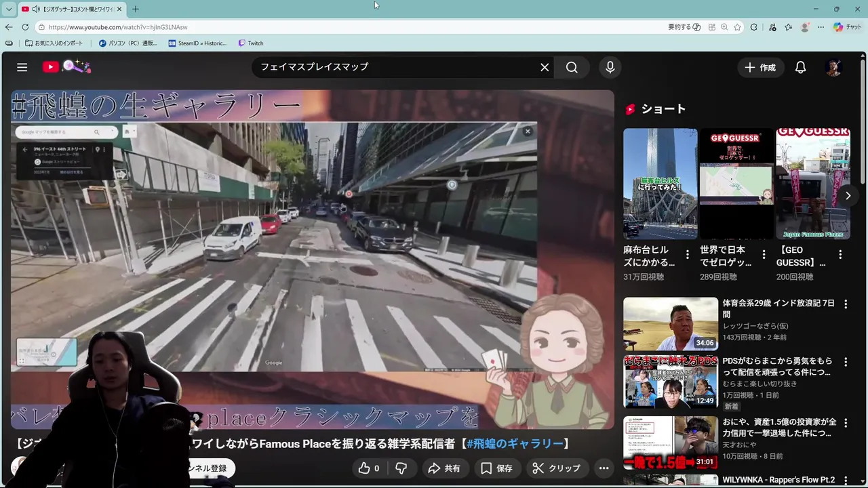Open options for PDSがむらまこ video
The width and height of the screenshot is (868, 488).
(846, 362)
